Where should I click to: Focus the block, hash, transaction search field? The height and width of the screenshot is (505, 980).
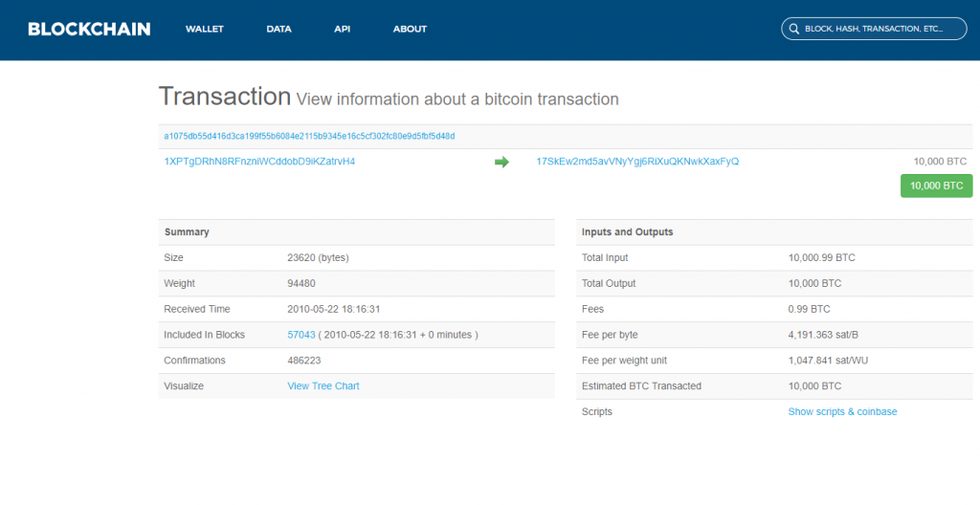[874, 29]
